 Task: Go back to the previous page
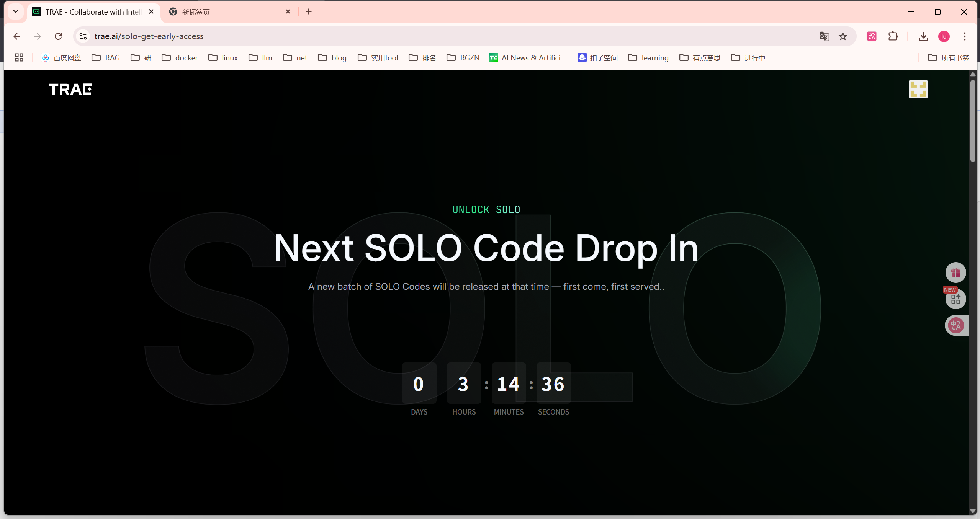tap(17, 36)
